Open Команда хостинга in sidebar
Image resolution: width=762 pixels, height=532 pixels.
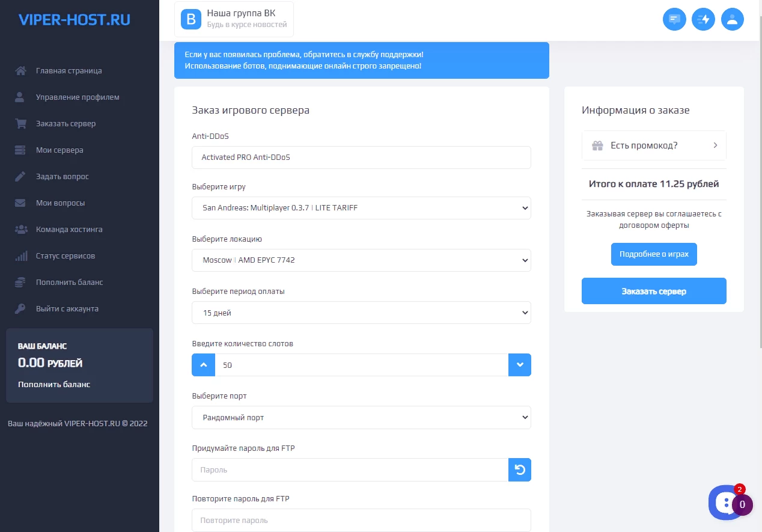pyautogui.click(x=69, y=230)
